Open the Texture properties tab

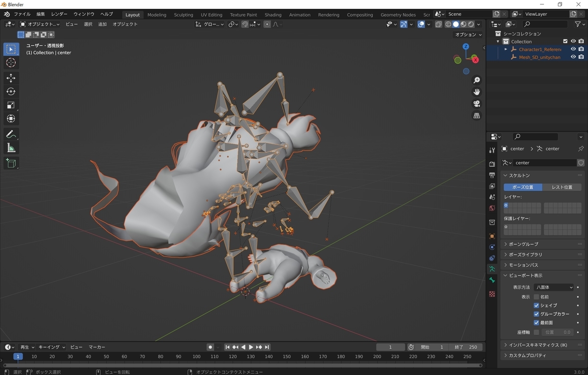492,294
